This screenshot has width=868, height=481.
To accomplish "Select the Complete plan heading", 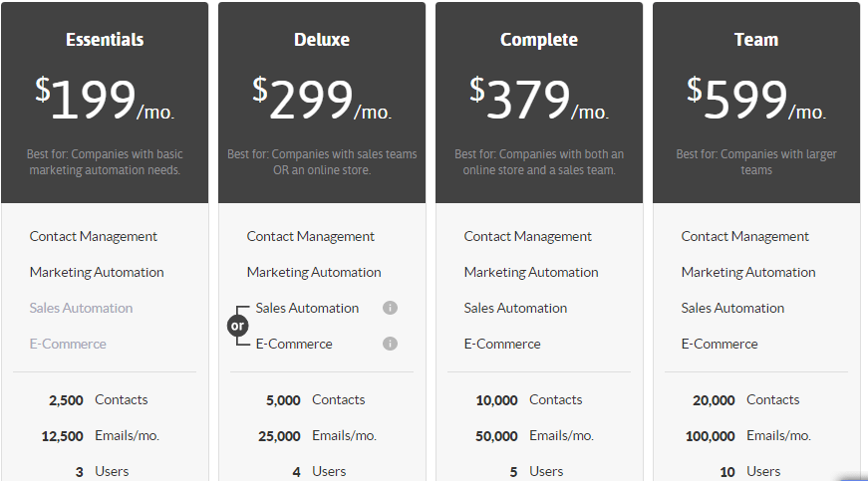I will tap(538, 40).
